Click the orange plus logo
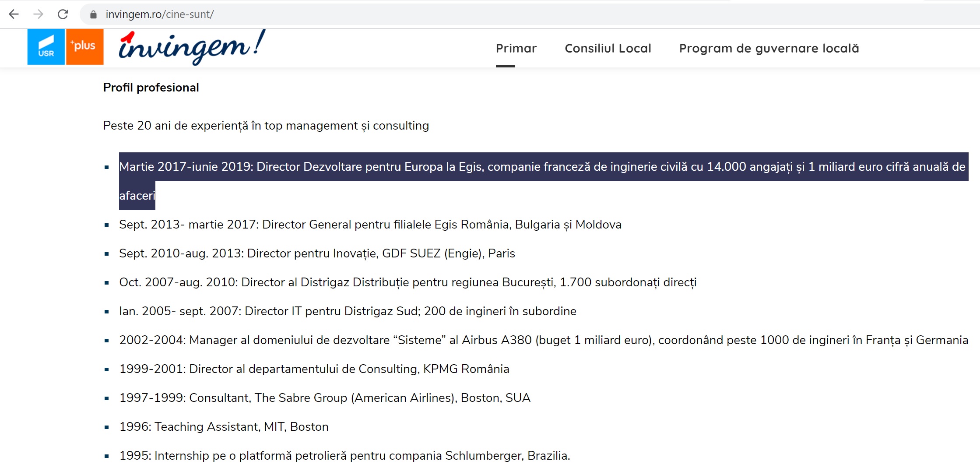This screenshot has height=475, width=980. (84, 47)
